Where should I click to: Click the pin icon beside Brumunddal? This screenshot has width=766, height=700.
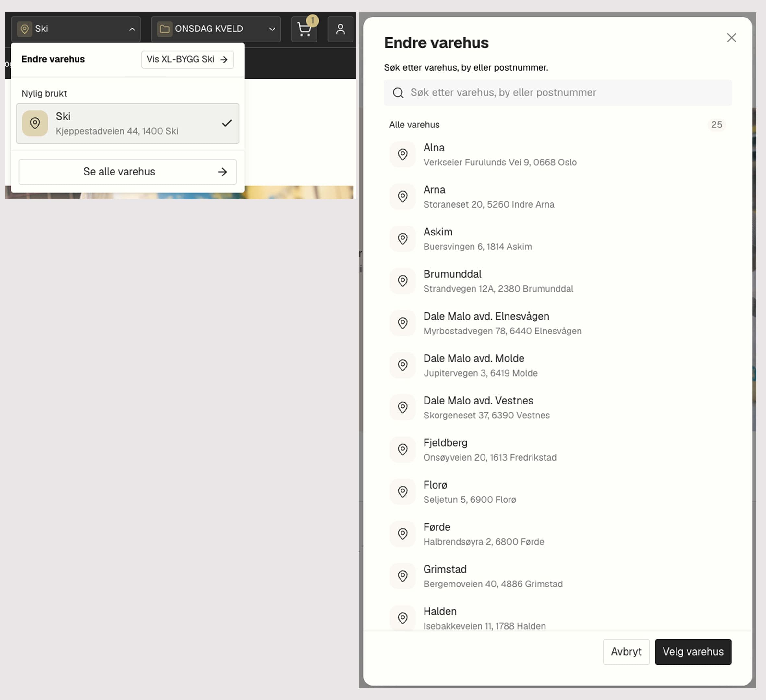click(x=403, y=281)
